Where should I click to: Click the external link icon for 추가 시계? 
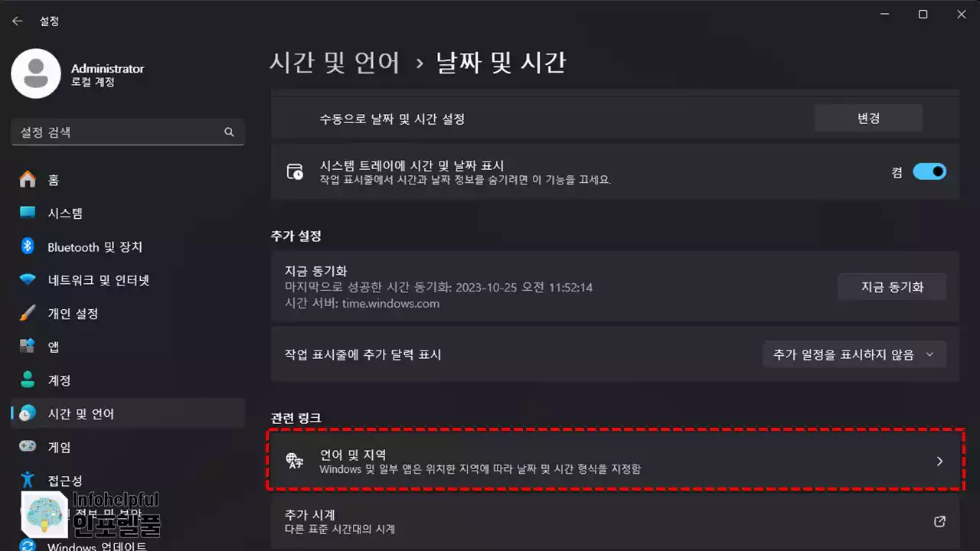click(x=939, y=521)
